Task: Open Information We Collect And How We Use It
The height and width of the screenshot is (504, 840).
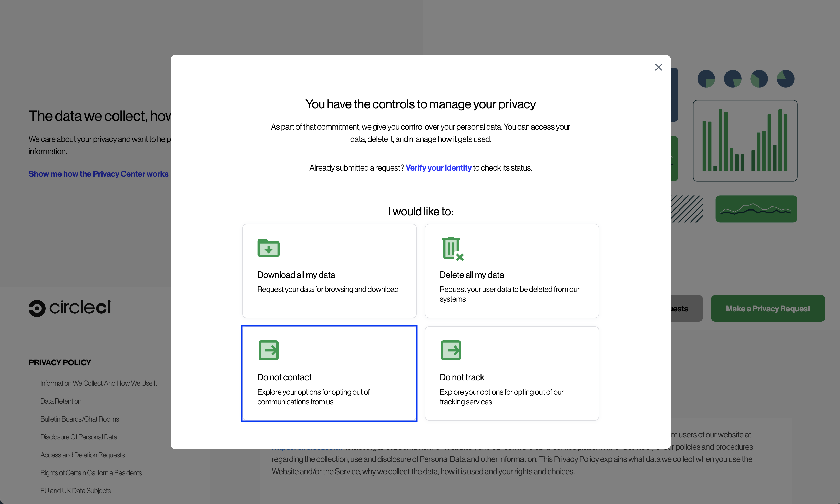Action: (x=98, y=383)
